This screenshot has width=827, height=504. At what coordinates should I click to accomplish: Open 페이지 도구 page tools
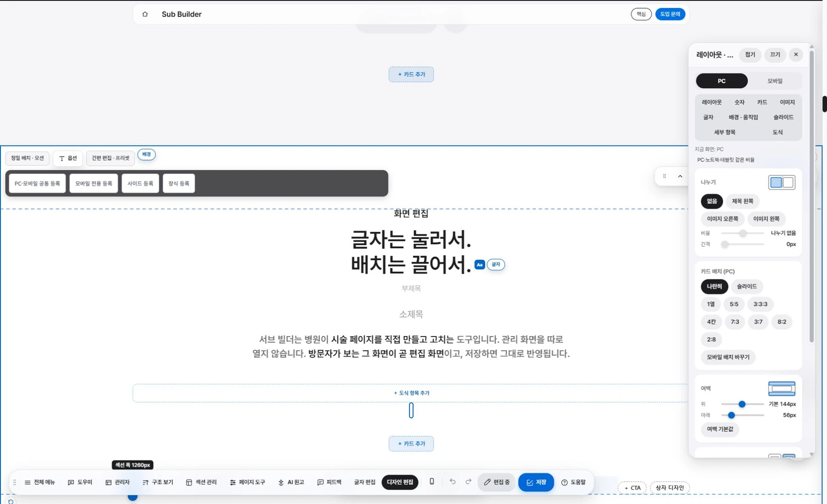coord(248,482)
